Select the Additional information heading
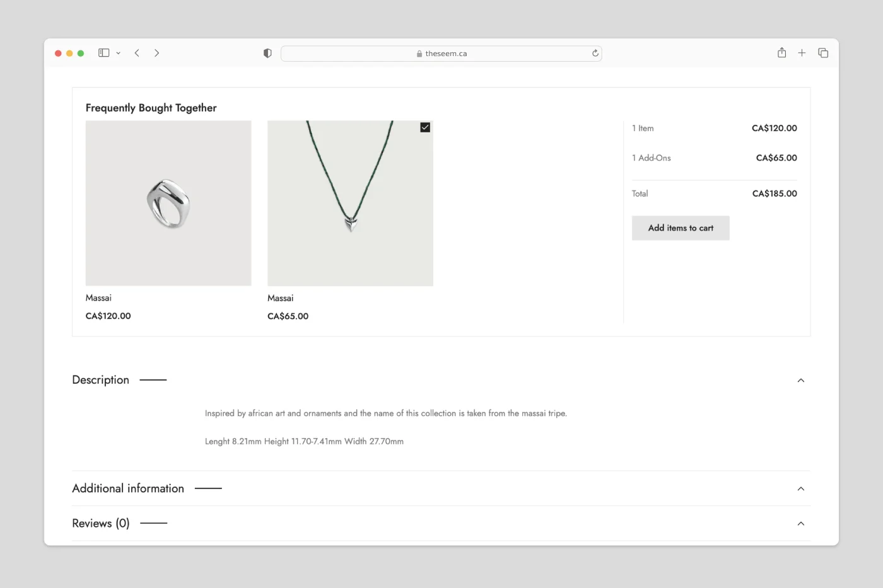This screenshot has width=883, height=588. [128, 488]
